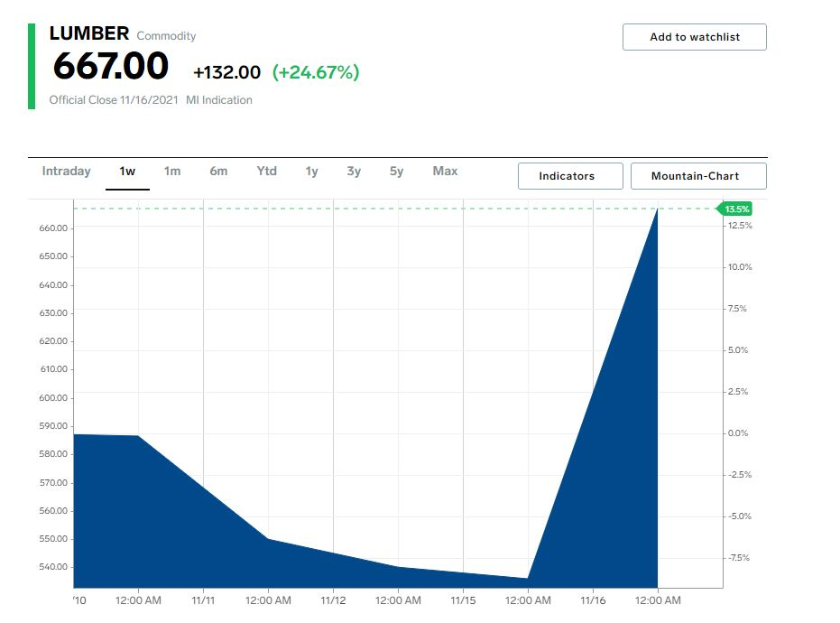
Task: Switch chart to 6m range
Action: point(218,172)
